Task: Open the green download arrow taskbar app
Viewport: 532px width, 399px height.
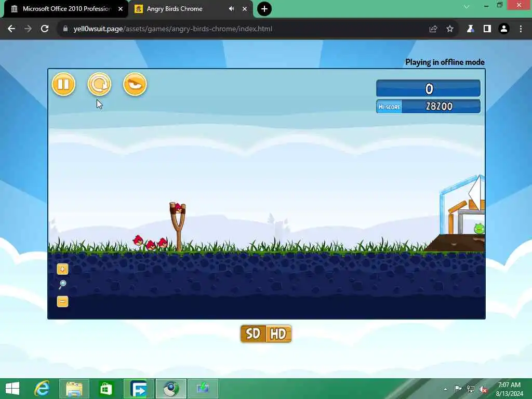Action: point(203,389)
